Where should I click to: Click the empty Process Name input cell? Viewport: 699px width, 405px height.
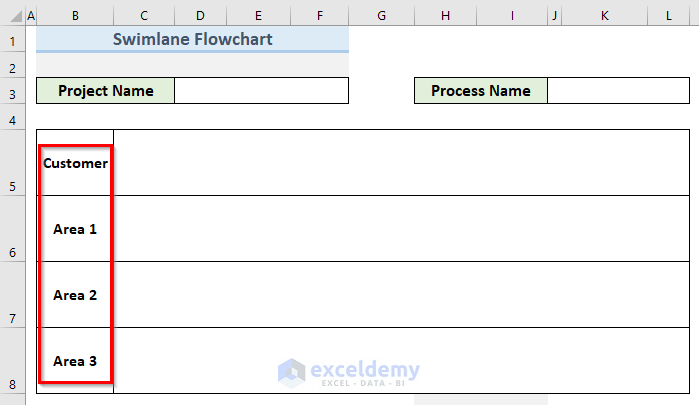pos(618,91)
